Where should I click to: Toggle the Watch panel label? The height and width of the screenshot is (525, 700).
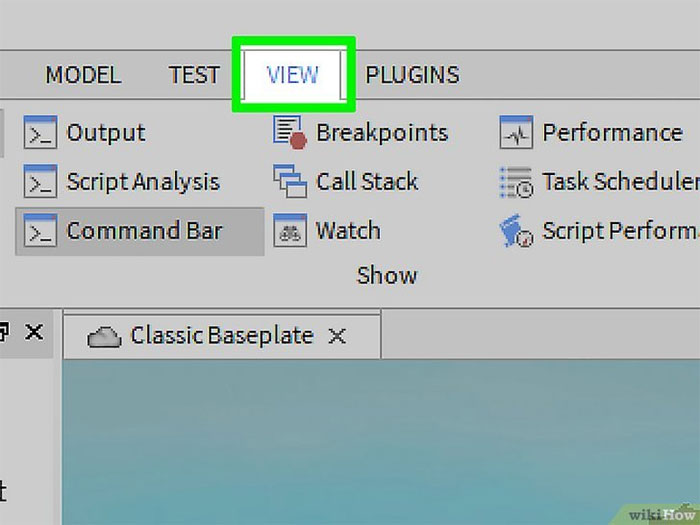coord(348,231)
